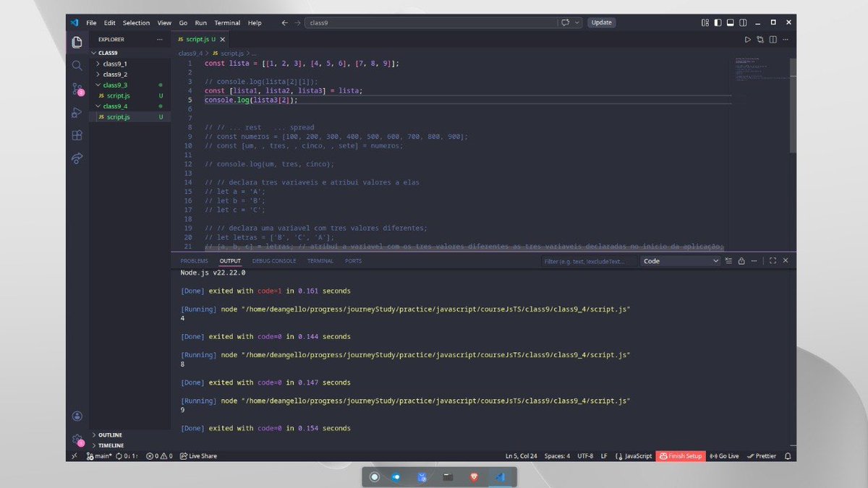Screen dimensions: 868x488
Task: Click the Finish Setup status item
Action: point(681,456)
